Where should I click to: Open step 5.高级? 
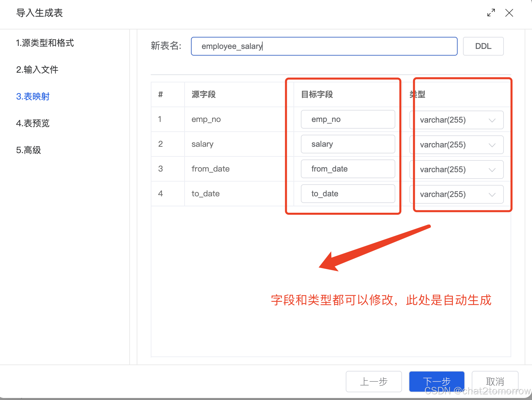point(28,150)
